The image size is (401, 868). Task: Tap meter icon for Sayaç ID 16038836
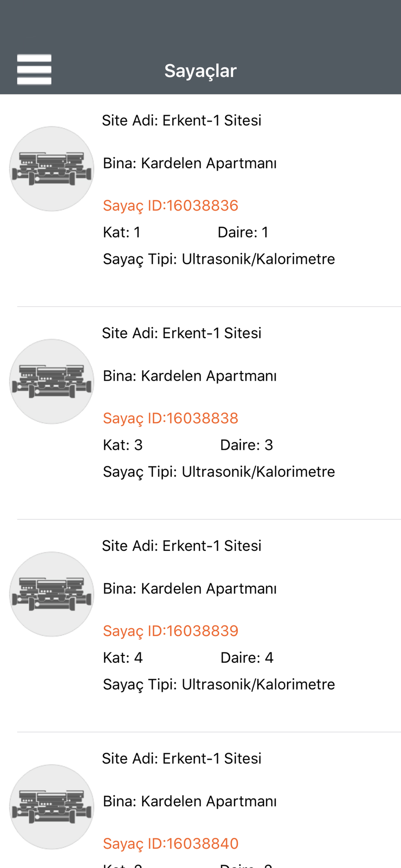[52, 169]
